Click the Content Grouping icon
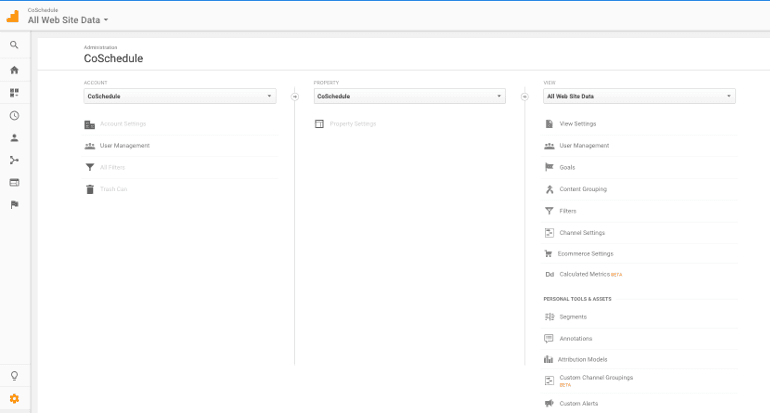Image resolution: width=770 pixels, height=413 pixels. point(549,189)
